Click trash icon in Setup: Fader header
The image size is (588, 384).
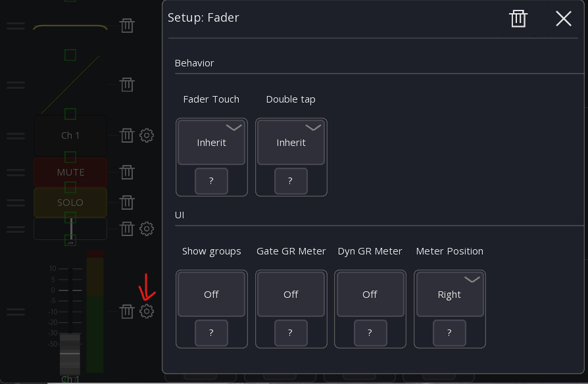click(518, 18)
